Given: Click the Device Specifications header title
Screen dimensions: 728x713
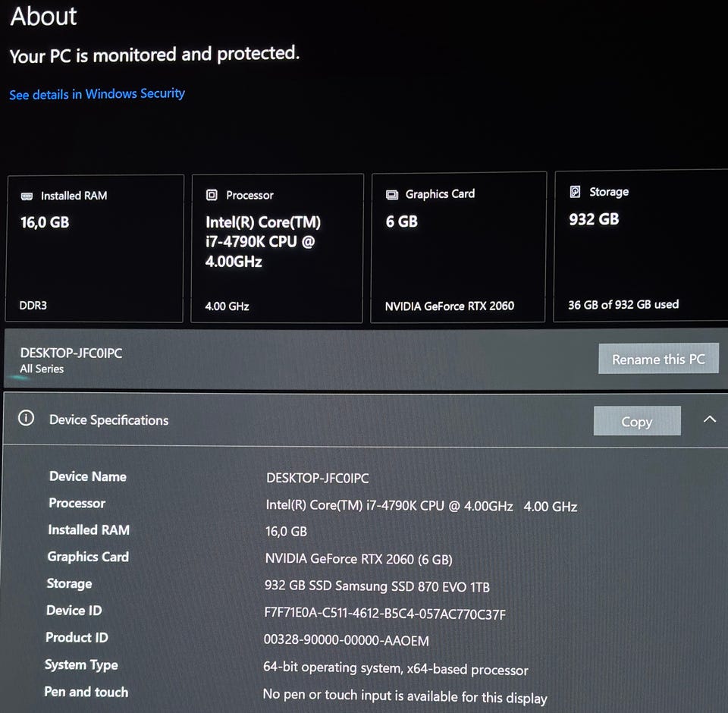Looking at the screenshot, I should pos(108,420).
